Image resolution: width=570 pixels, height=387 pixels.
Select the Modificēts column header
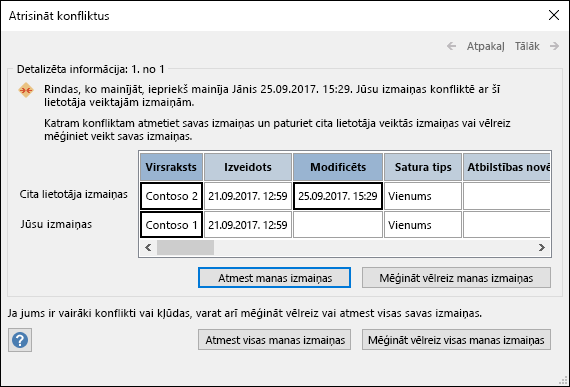pyautogui.click(x=338, y=167)
